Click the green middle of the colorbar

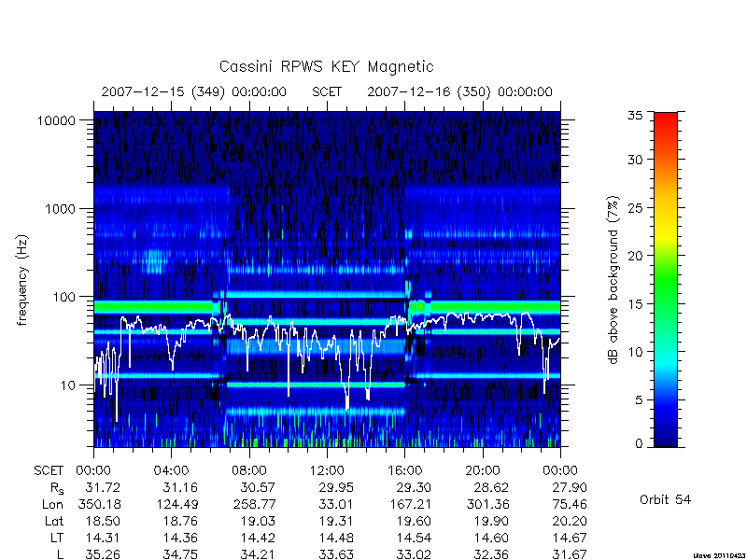[666, 280]
